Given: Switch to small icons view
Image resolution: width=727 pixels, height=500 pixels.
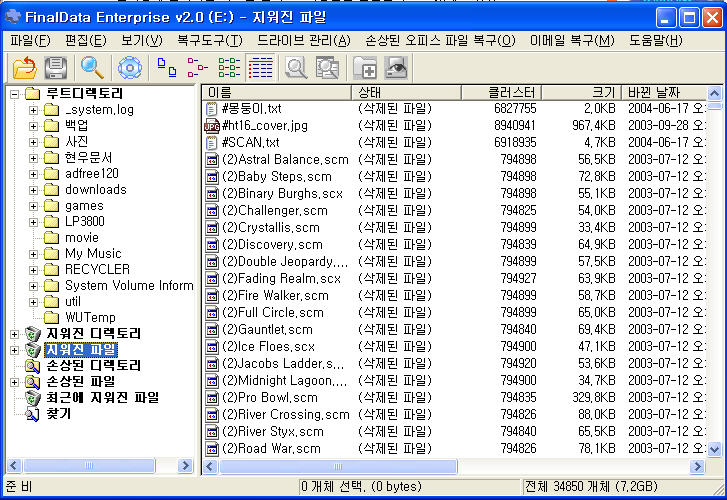Looking at the screenshot, I should (198, 68).
